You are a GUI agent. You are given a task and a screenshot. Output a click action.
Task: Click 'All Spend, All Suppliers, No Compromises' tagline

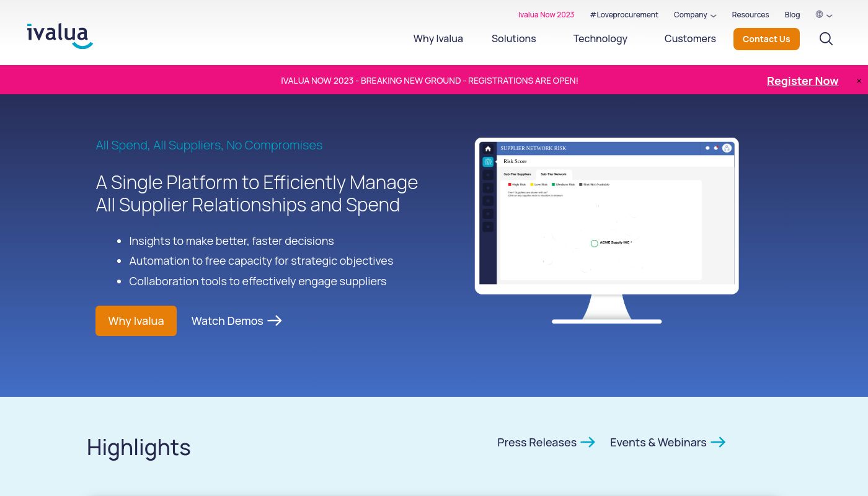[x=209, y=145]
